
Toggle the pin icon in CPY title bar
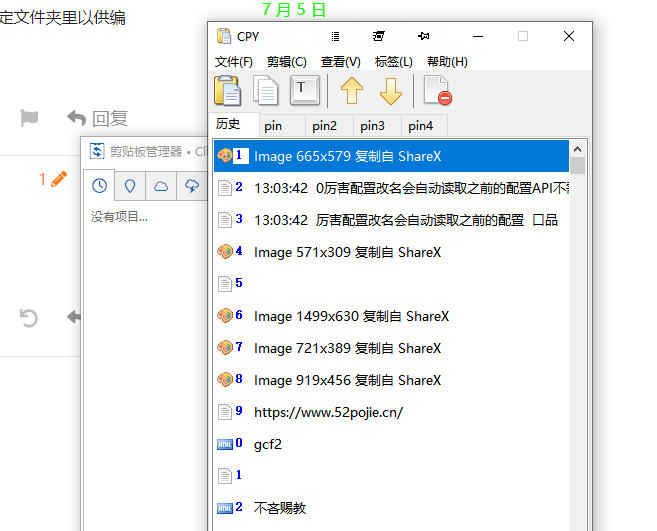click(424, 36)
